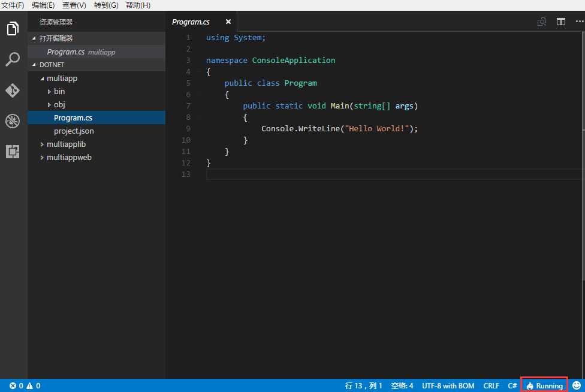Open the 文件(F) menu
This screenshot has height=392, width=585.
click(13, 5)
